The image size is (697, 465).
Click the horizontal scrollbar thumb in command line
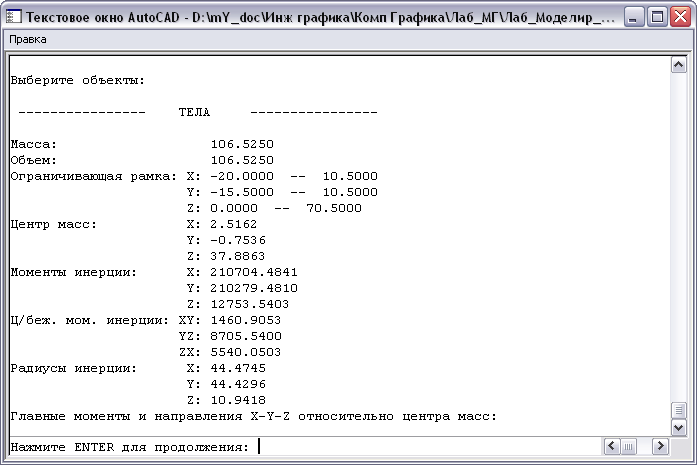[628, 446]
